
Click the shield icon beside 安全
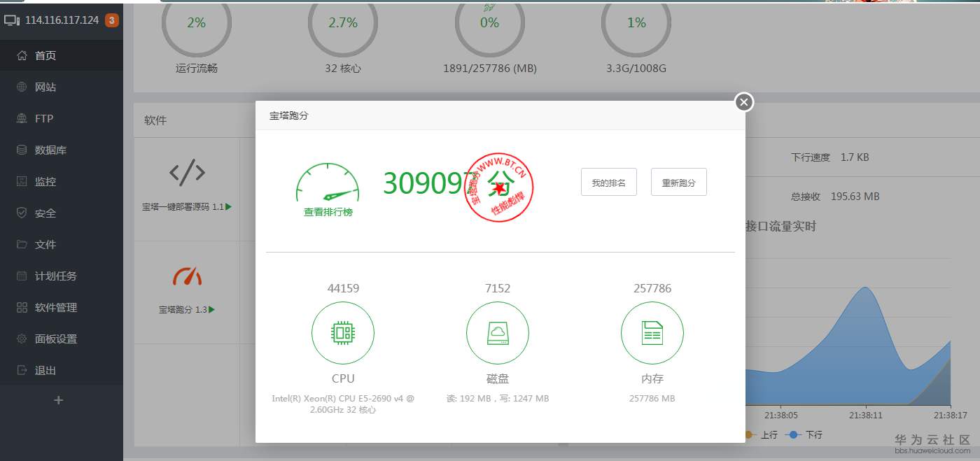pyautogui.click(x=22, y=213)
